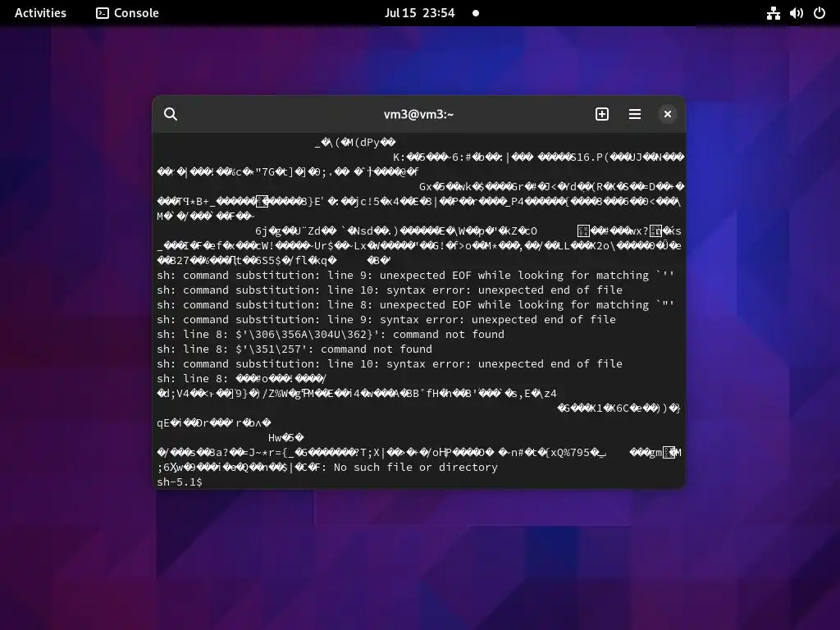Click the window title vm3@vm3:~
Screen dimensions: 840x630
[x=419, y=114]
